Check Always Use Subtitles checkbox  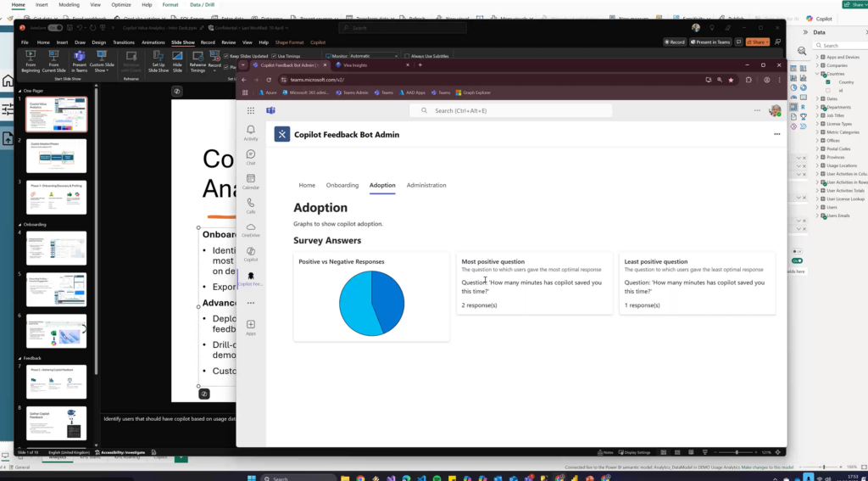407,56
